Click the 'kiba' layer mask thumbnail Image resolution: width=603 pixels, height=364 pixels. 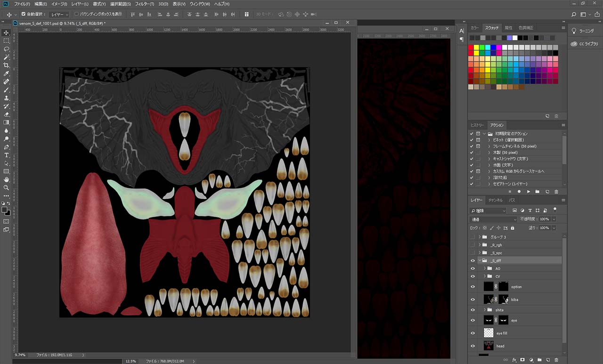tap(504, 299)
